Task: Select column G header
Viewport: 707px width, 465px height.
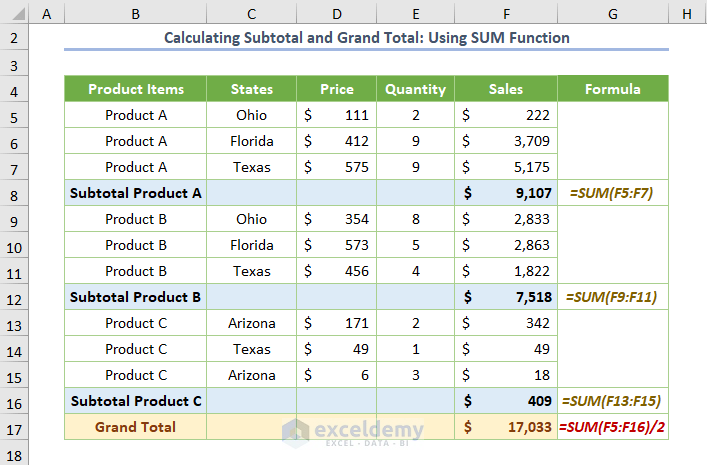Action: point(612,13)
